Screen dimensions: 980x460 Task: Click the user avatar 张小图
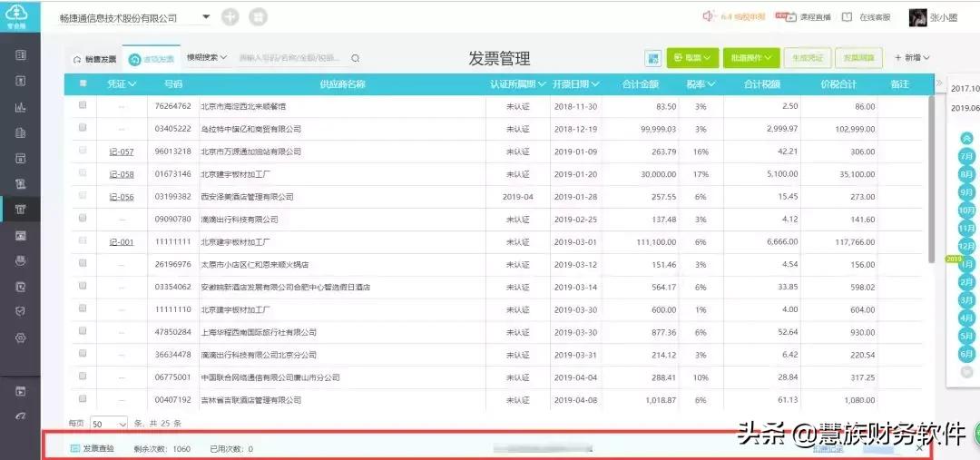click(916, 17)
